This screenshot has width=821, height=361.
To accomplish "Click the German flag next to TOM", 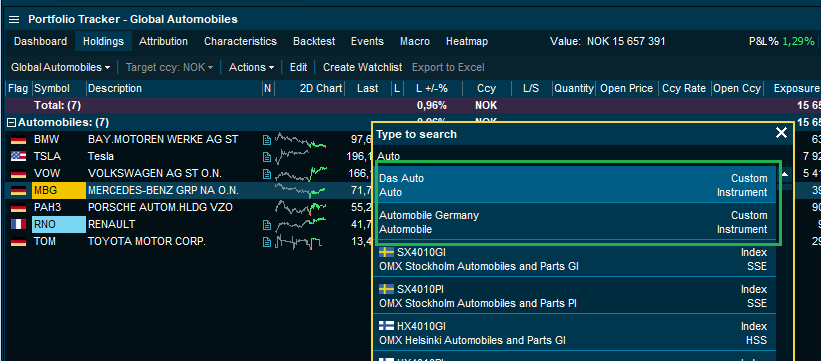I will pyautogui.click(x=18, y=242).
